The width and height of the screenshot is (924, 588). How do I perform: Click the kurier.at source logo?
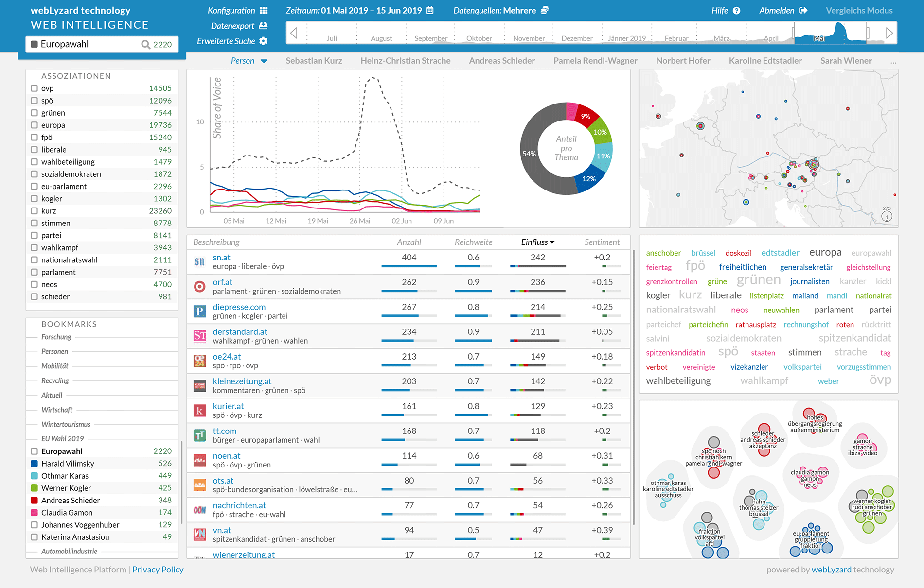(199, 411)
